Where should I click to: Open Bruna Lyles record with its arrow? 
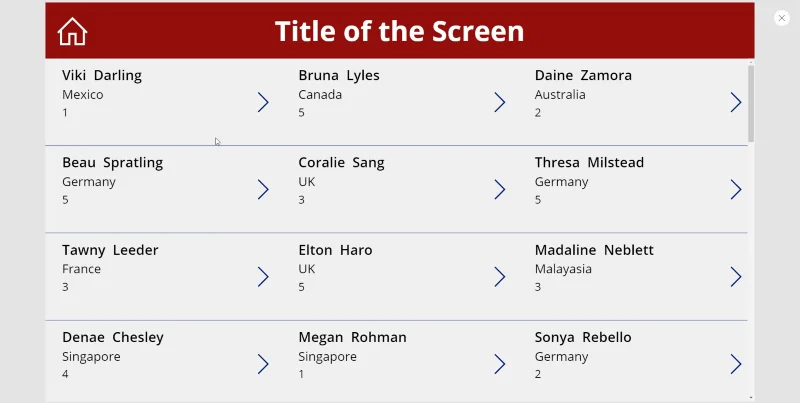499,102
